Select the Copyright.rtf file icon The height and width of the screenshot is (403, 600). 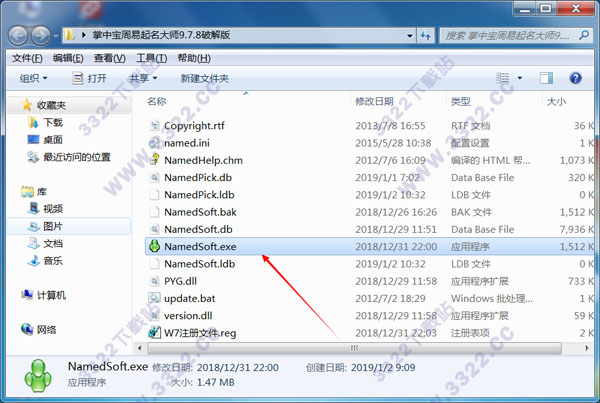pyautogui.click(x=154, y=126)
